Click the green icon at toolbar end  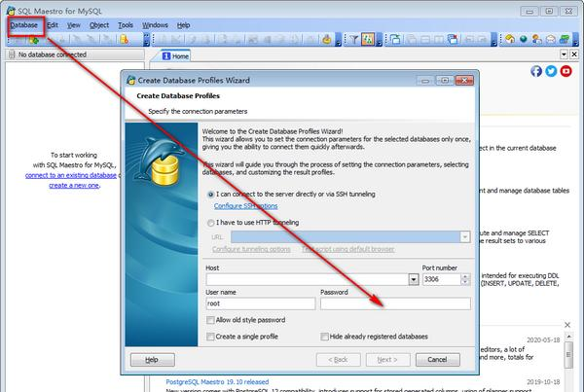[565, 40]
